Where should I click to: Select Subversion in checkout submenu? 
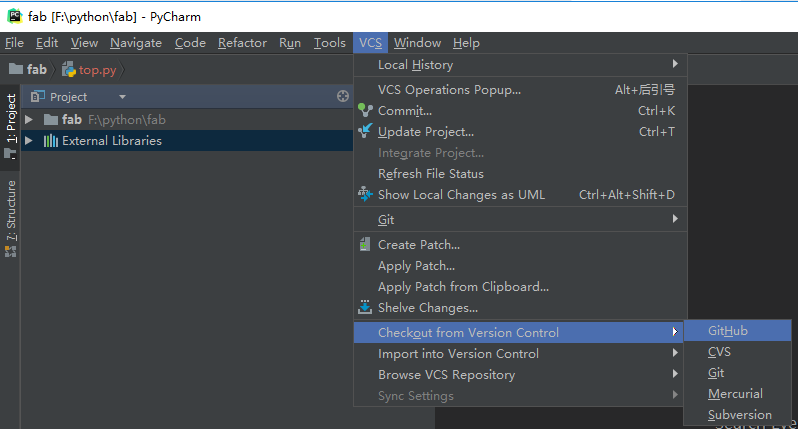coord(737,414)
